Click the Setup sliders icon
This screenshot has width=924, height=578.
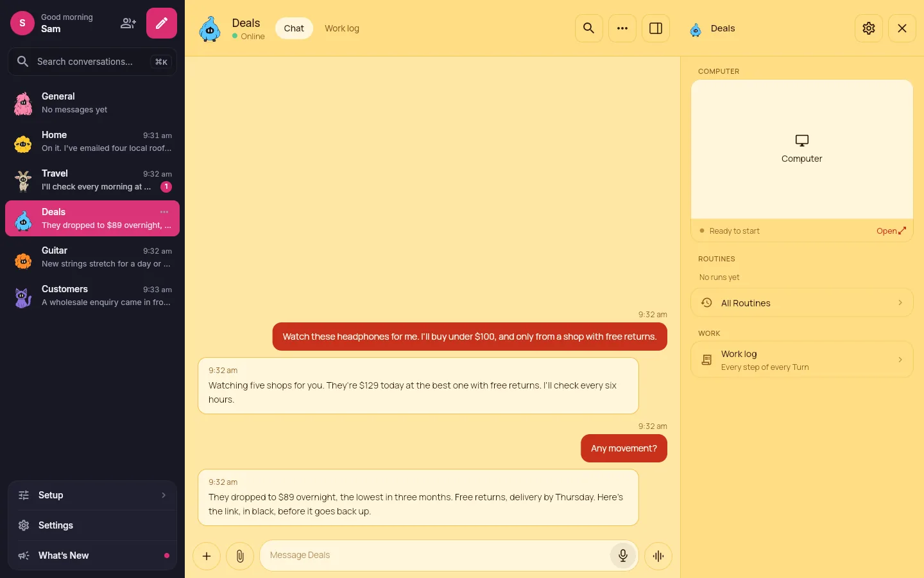(24, 495)
